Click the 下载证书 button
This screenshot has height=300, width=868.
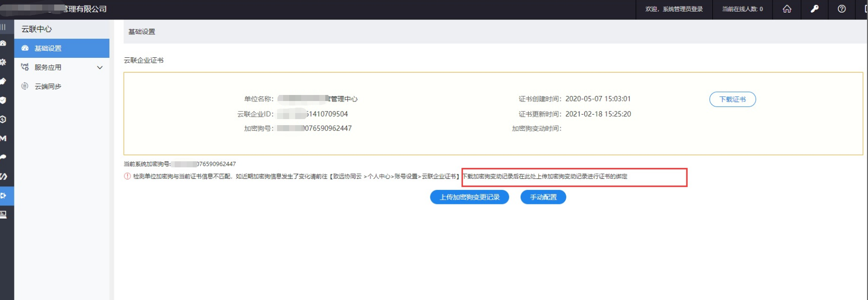[732, 99]
